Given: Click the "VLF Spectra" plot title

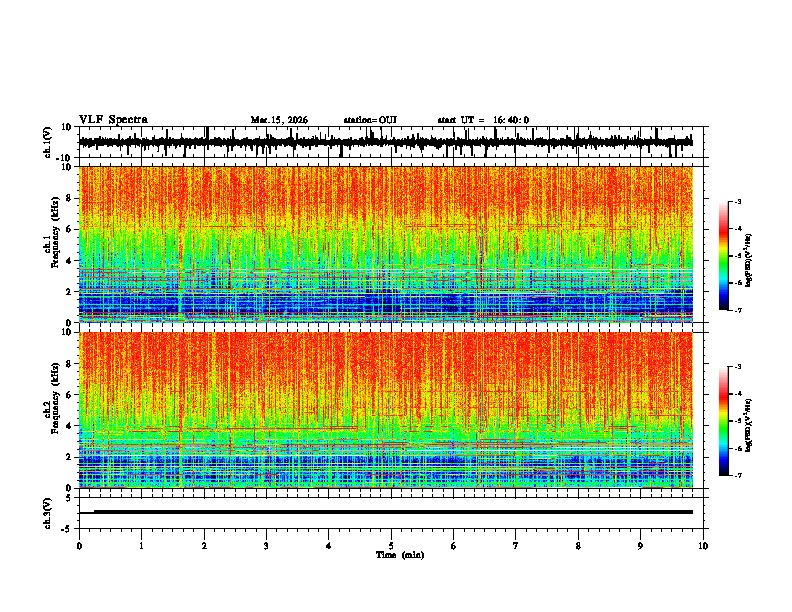Looking at the screenshot, I should 113,120.
